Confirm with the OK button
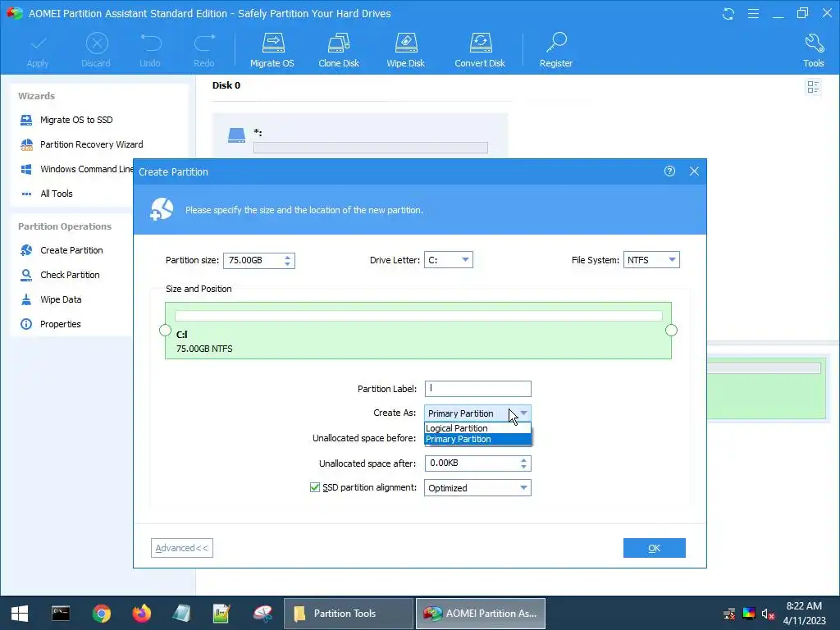840x630 pixels. (654, 547)
